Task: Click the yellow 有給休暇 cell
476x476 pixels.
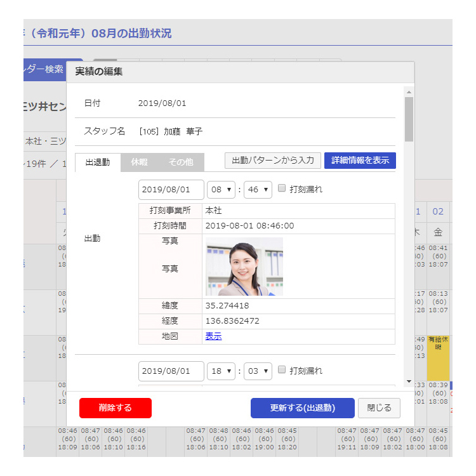Action: (438, 358)
